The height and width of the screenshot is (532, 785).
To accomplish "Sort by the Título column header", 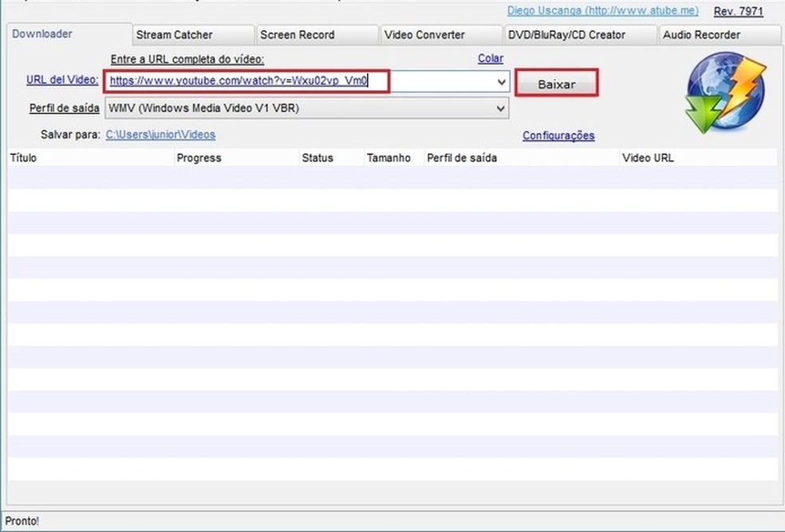I will pos(91,158).
